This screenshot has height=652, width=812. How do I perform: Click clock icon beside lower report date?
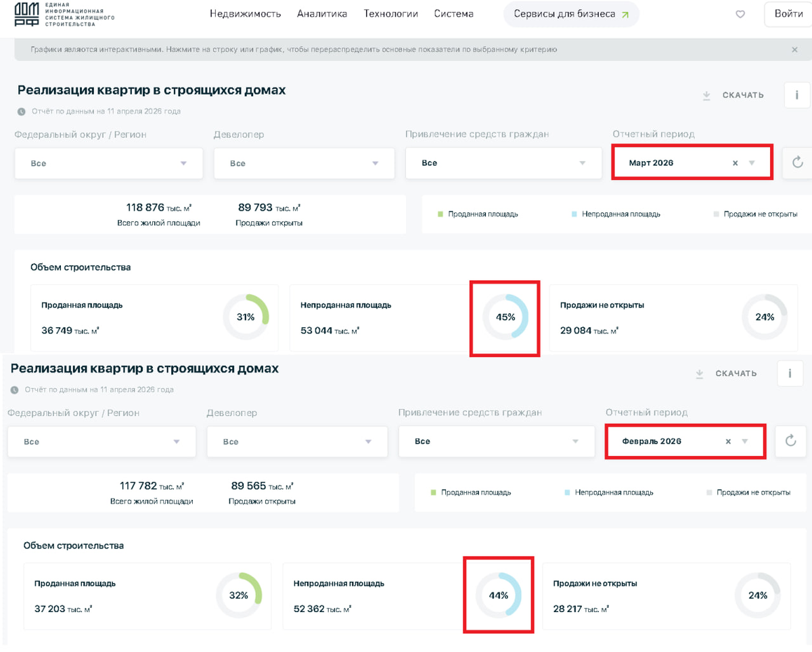pos(14,390)
